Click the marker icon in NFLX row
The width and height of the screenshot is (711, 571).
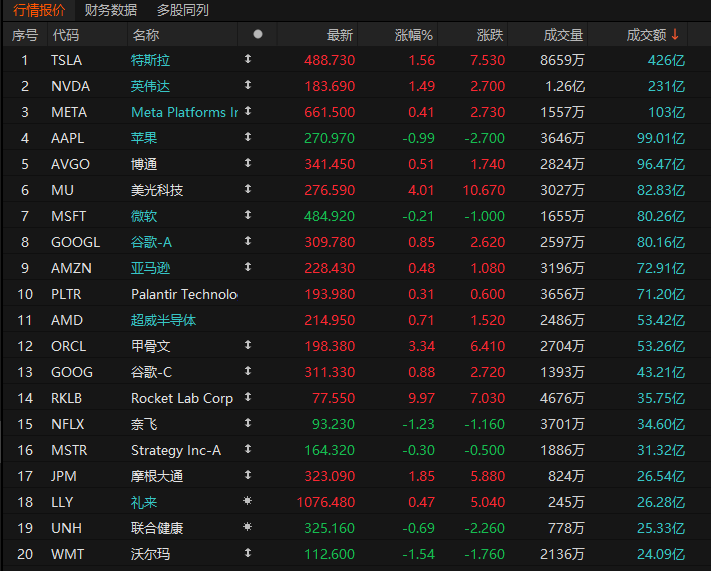tap(248, 423)
